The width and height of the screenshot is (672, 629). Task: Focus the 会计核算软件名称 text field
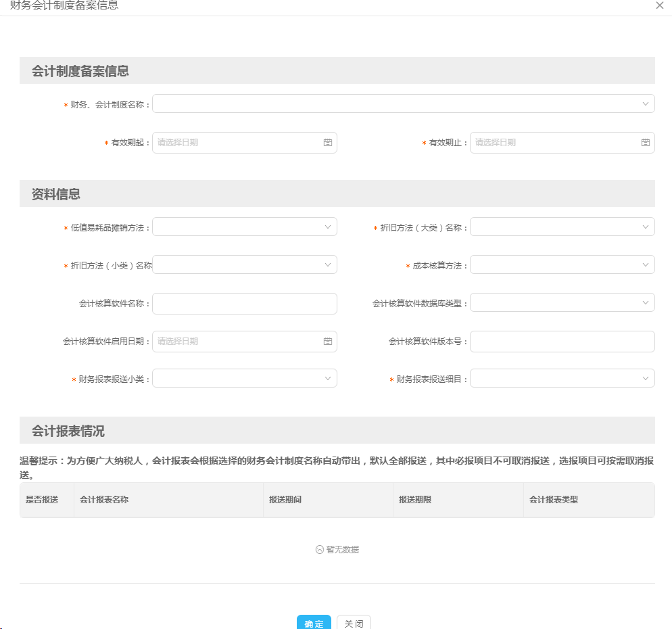[x=245, y=304]
